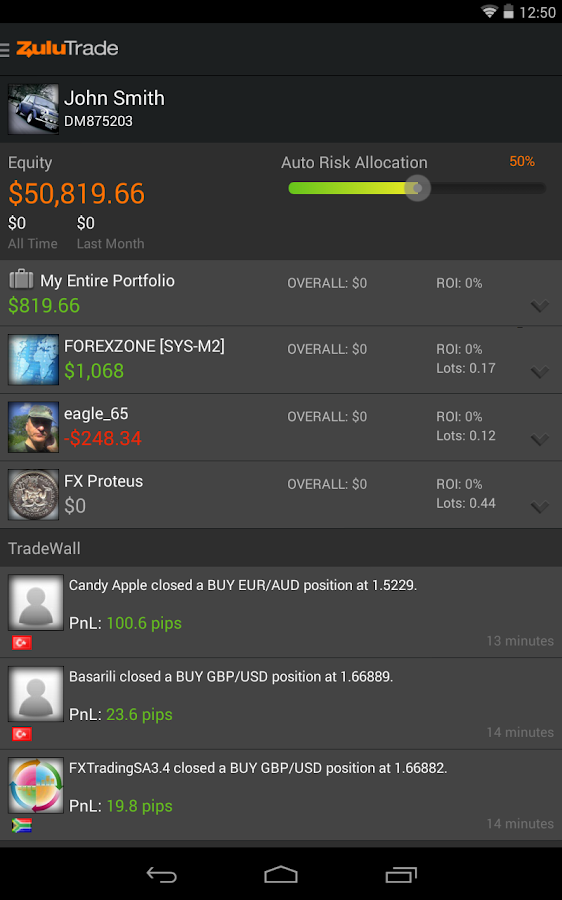Open FOREXZONE world map avatar

(33, 359)
